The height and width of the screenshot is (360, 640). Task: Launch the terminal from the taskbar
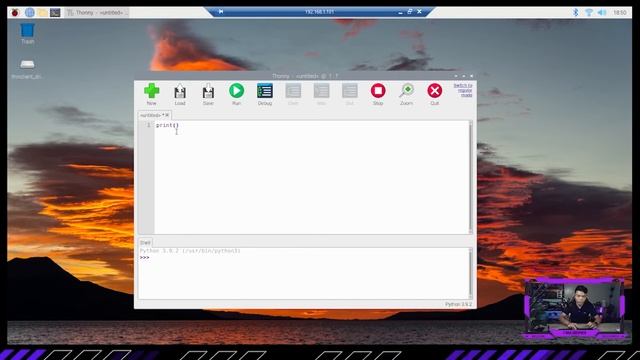(55, 13)
